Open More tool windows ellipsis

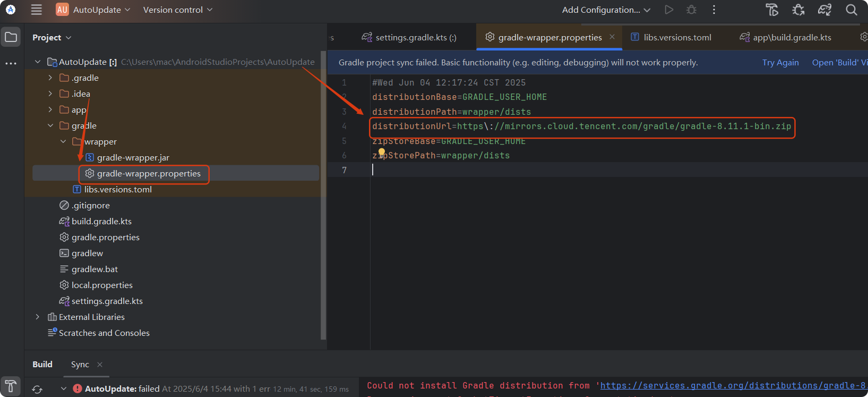click(11, 63)
